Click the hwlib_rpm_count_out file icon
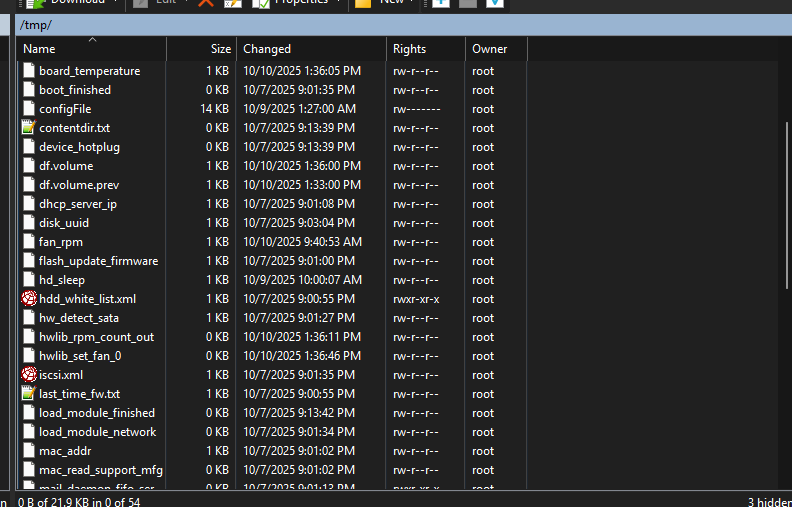 [x=29, y=337]
